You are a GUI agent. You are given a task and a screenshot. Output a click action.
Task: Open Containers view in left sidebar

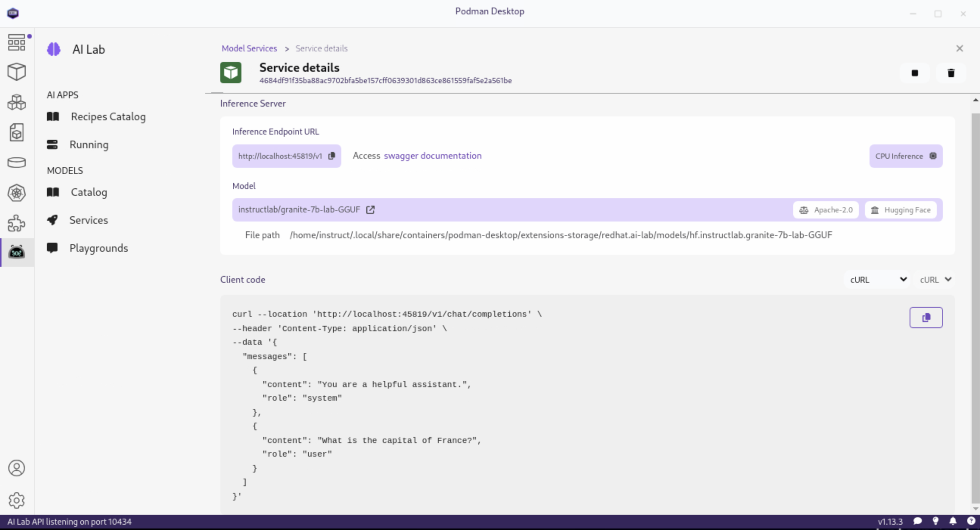click(16, 71)
